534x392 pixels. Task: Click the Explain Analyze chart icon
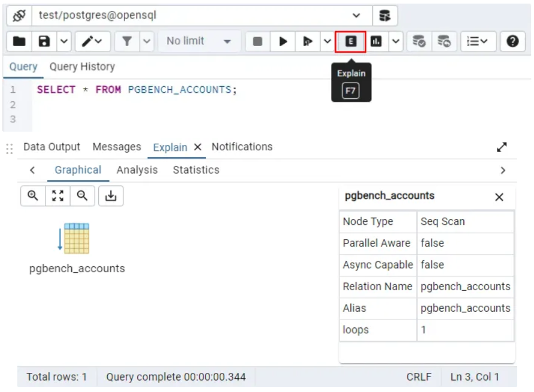376,41
